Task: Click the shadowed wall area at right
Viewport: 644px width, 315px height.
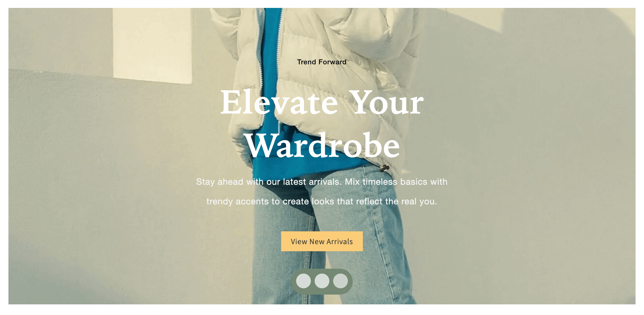Action: (x=531, y=163)
